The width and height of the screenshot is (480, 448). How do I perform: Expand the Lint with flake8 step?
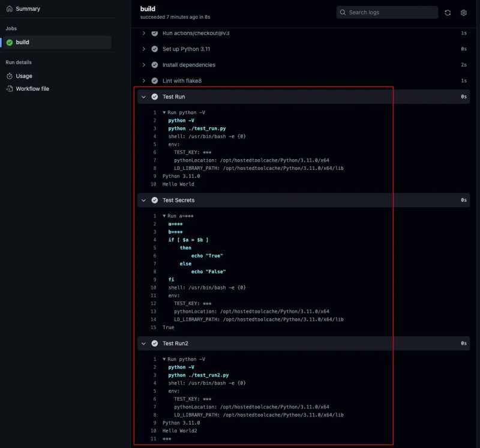(x=144, y=80)
